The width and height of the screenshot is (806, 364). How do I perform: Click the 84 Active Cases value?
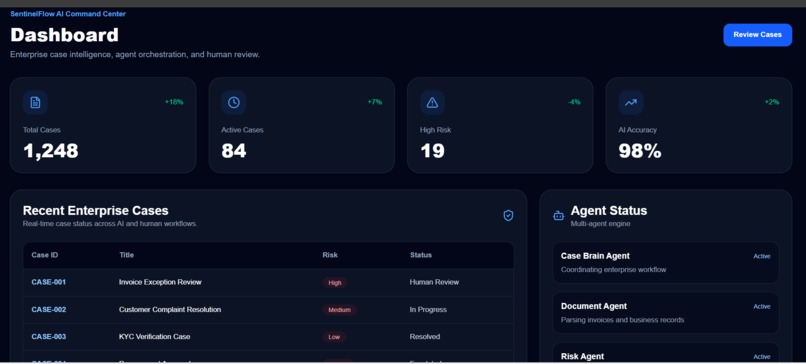click(234, 151)
